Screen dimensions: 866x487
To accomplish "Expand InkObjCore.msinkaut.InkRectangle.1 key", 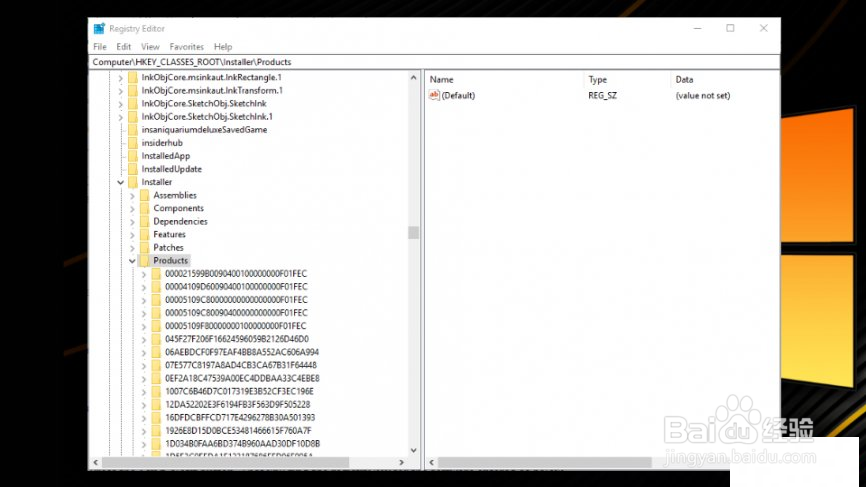I will coord(120,78).
